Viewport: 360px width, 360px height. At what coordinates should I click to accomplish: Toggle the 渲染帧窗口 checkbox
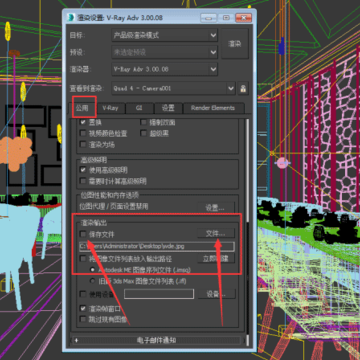coord(83,309)
